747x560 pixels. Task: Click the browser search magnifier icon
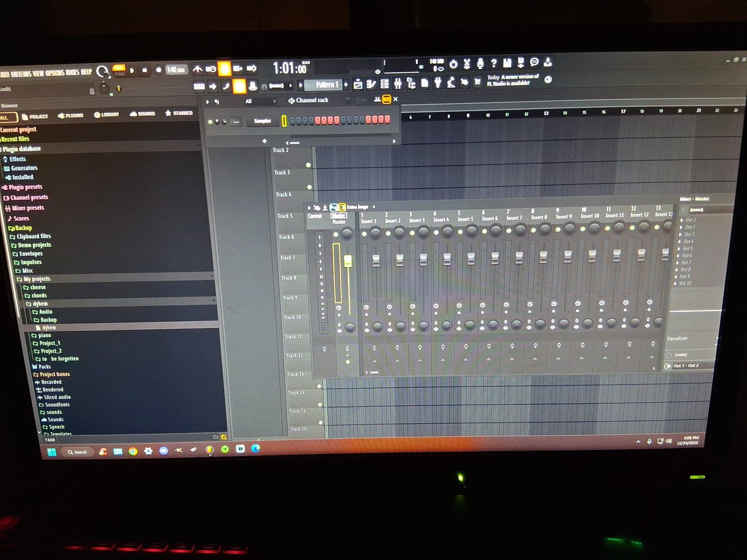(223, 437)
